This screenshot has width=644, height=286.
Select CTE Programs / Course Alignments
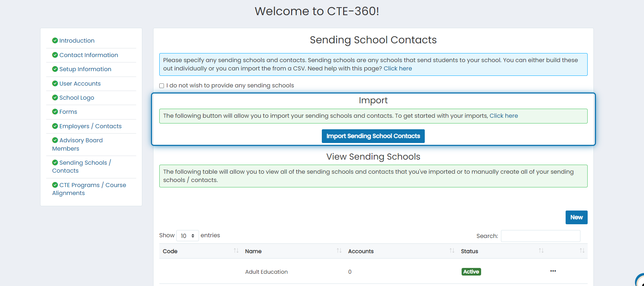89,189
